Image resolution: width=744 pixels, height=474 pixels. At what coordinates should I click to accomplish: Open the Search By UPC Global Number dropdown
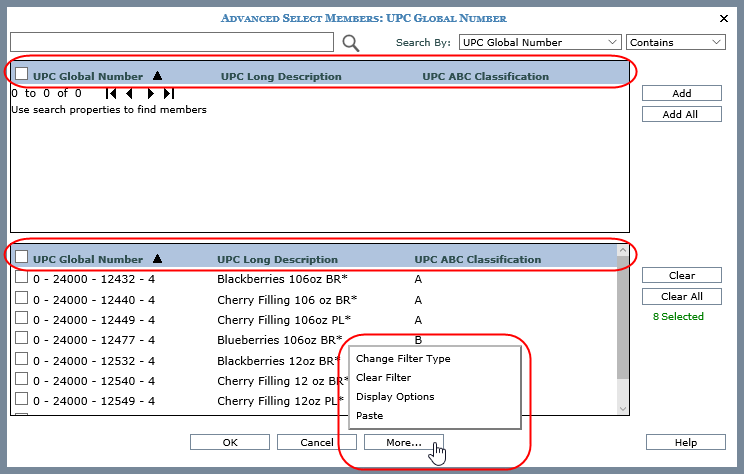540,42
